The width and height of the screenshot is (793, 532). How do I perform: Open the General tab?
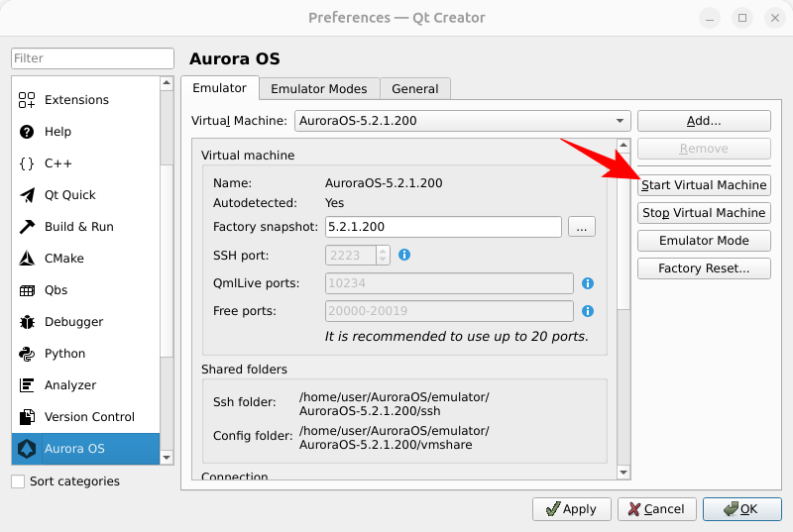point(414,89)
